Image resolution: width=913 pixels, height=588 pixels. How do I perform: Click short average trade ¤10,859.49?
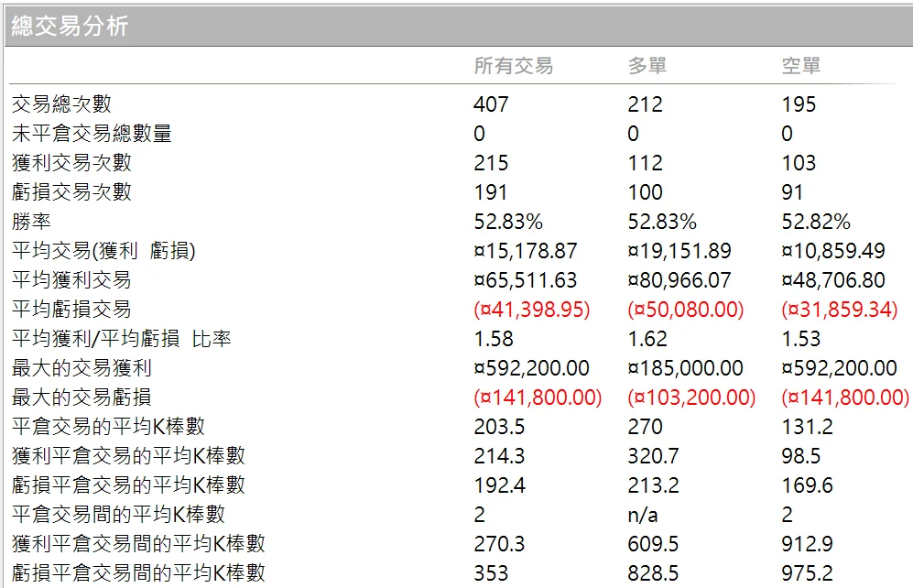(x=833, y=252)
